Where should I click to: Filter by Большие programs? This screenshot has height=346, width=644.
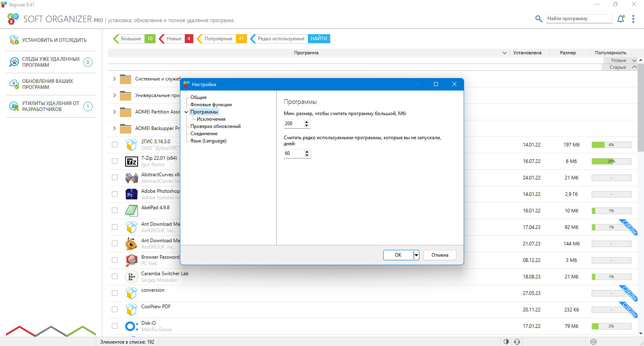[x=134, y=39]
